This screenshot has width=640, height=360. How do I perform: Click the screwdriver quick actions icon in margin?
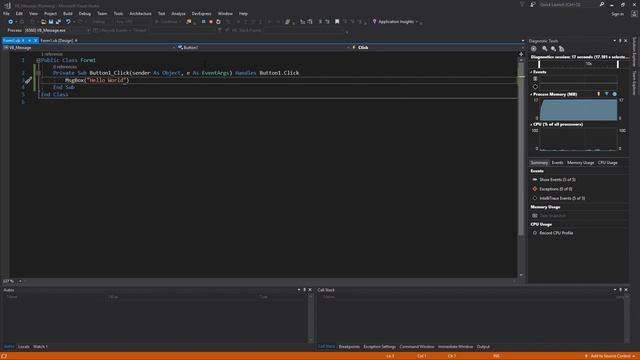(28, 80)
